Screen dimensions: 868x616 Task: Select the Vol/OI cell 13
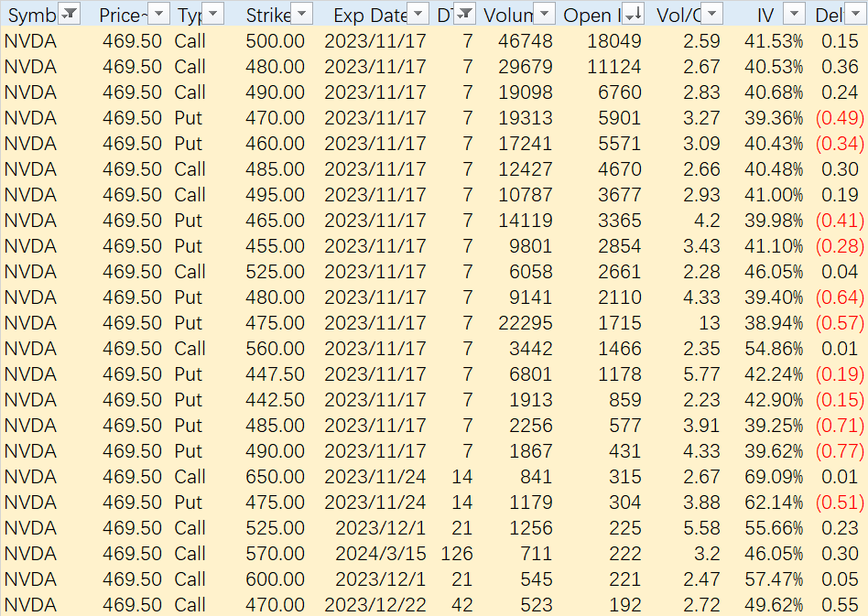coord(709,323)
